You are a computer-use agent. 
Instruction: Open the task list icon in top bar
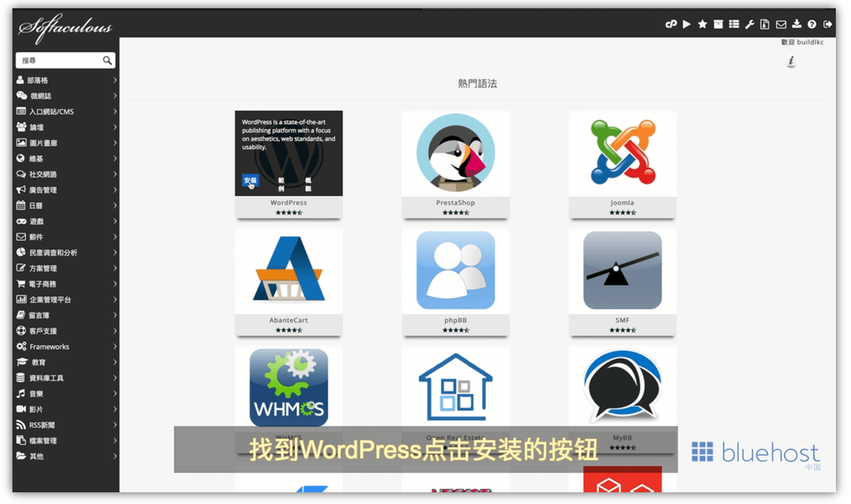coord(734,24)
